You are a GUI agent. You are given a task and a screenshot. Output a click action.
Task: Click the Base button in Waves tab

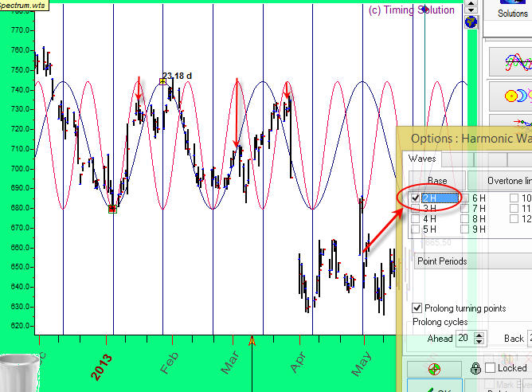[x=436, y=181]
